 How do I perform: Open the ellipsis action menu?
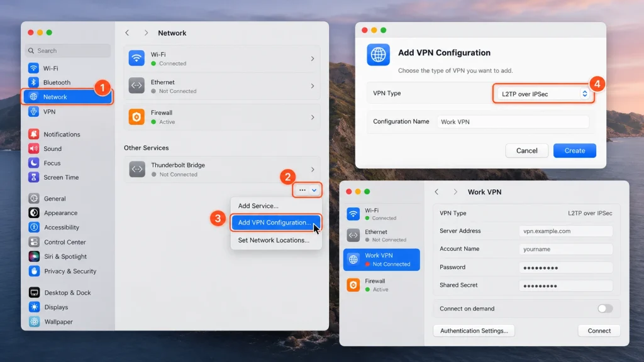(307, 190)
